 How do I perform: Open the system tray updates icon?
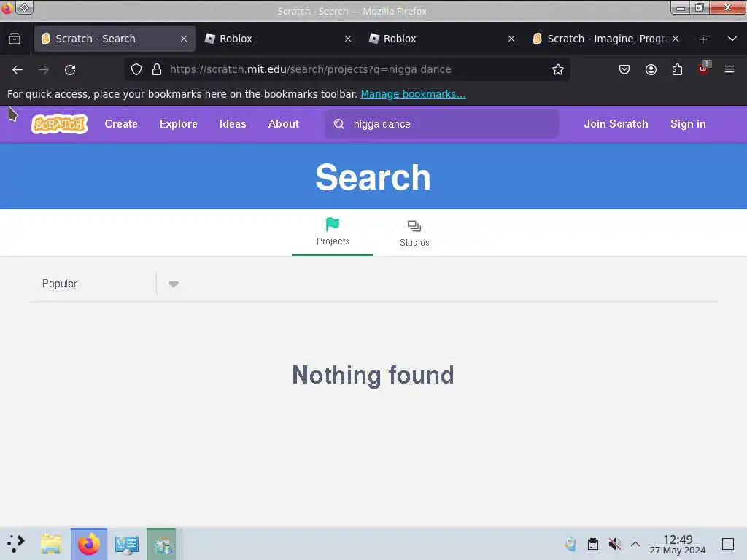570,544
